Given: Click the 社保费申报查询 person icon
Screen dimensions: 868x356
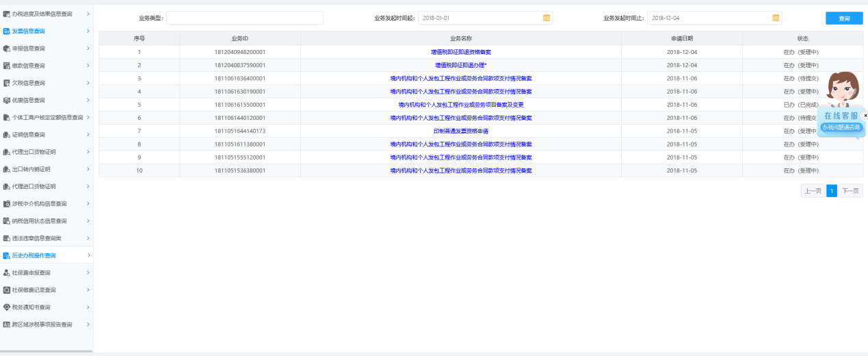Looking at the screenshot, I should (x=7, y=272).
